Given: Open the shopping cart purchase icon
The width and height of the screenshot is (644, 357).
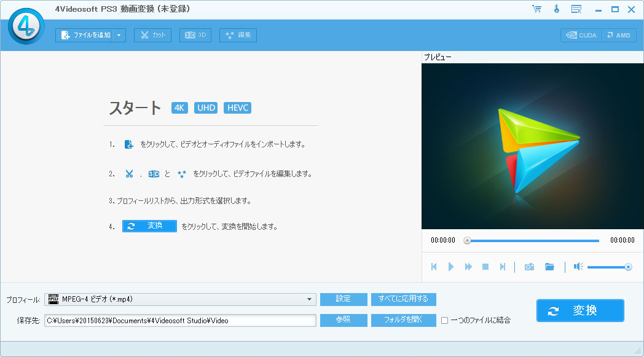Looking at the screenshot, I should [x=537, y=9].
